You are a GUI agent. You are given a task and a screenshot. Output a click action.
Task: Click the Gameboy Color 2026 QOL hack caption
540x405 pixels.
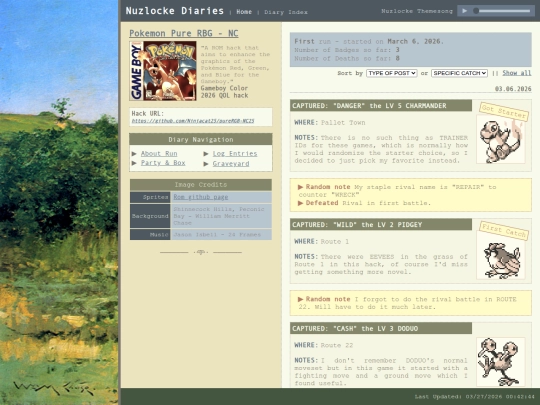pos(224,92)
